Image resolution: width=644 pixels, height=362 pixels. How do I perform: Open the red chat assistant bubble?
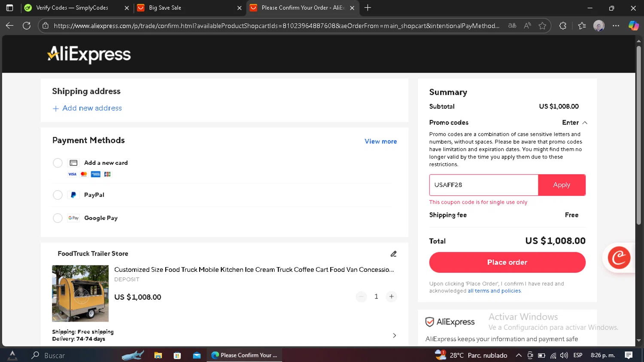(619, 258)
